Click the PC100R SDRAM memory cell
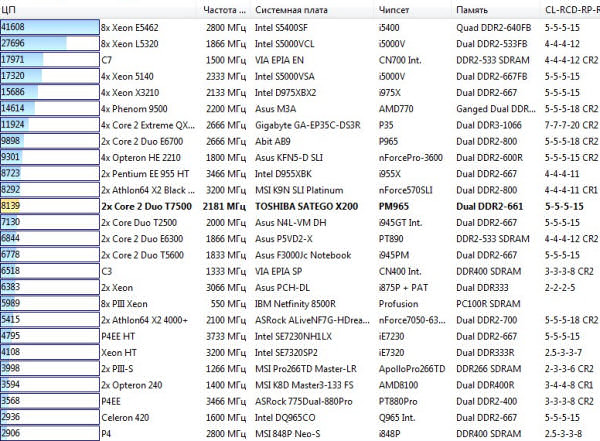The height and width of the screenshot is (441, 600). click(x=488, y=304)
